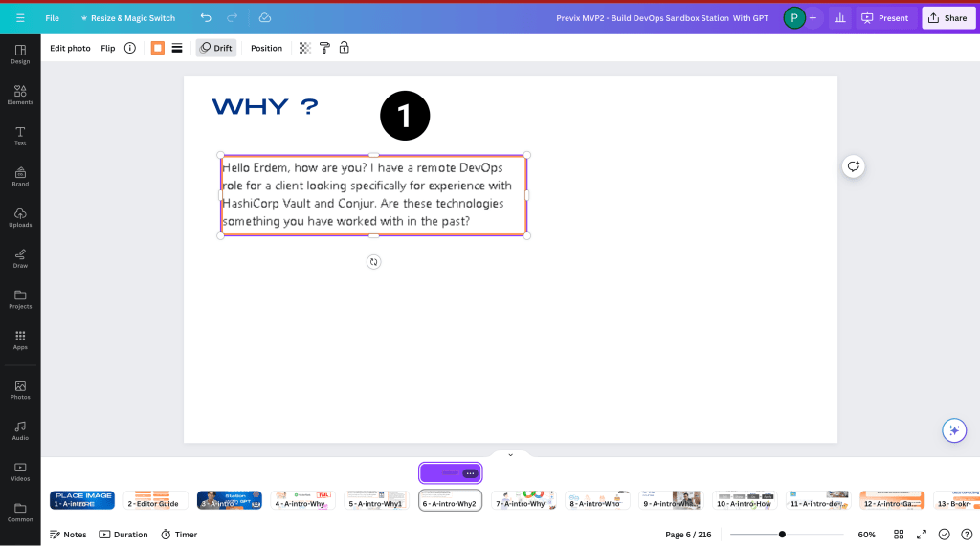The image size is (980, 547).
Task: Select page thumbnail 7 - A-intro-Why
Action: [523, 500]
